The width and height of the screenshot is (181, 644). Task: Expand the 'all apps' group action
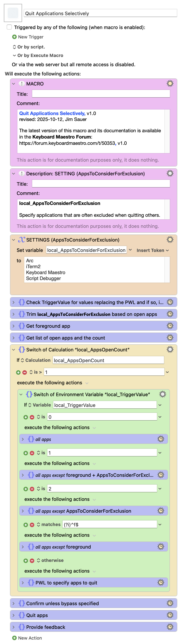point(23,439)
